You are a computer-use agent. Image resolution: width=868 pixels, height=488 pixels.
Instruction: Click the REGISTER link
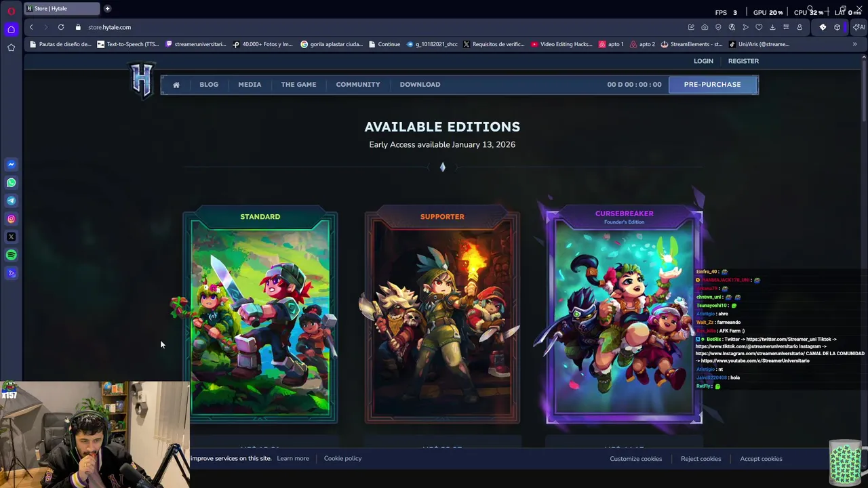tap(743, 61)
